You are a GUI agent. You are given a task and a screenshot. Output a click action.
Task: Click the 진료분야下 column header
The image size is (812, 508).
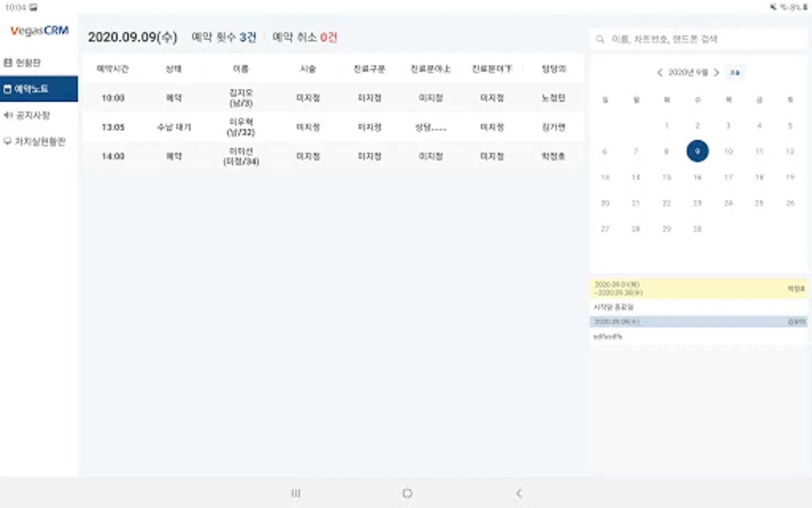pyautogui.click(x=492, y=69)
